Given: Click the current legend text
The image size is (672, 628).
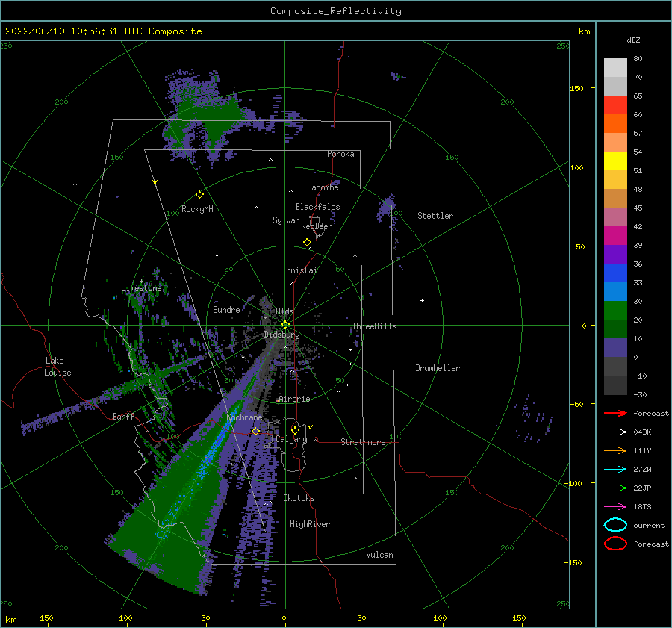Looking at the screenshot, I should click(x=649, y=525).
